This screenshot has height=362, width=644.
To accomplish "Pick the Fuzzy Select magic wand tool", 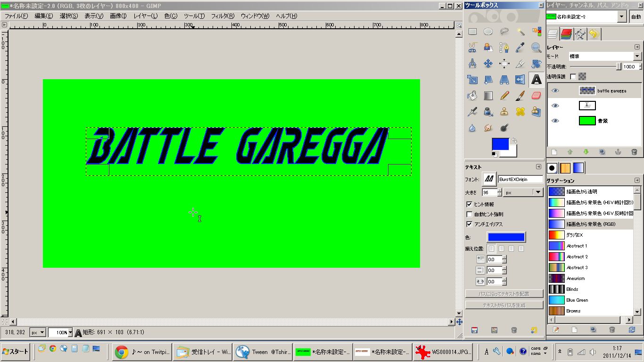I will coord(520,32).
